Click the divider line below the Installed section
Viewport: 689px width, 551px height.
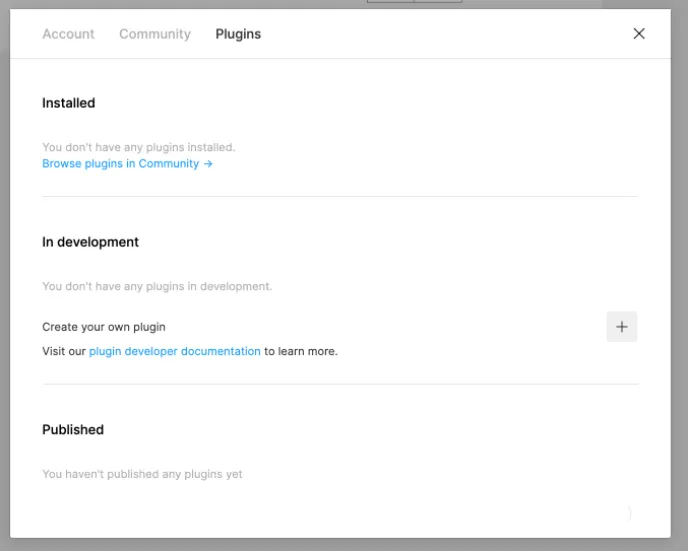point(340,197)
